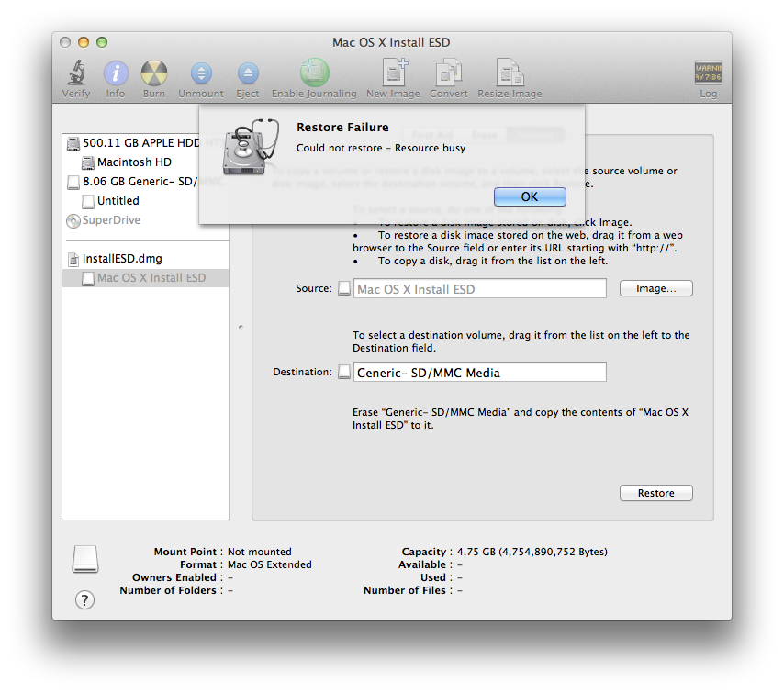Click the yellow minimize window button
The width and height of the screenshot is (784, 693).
pyautogui.click(x=84, y=42)
